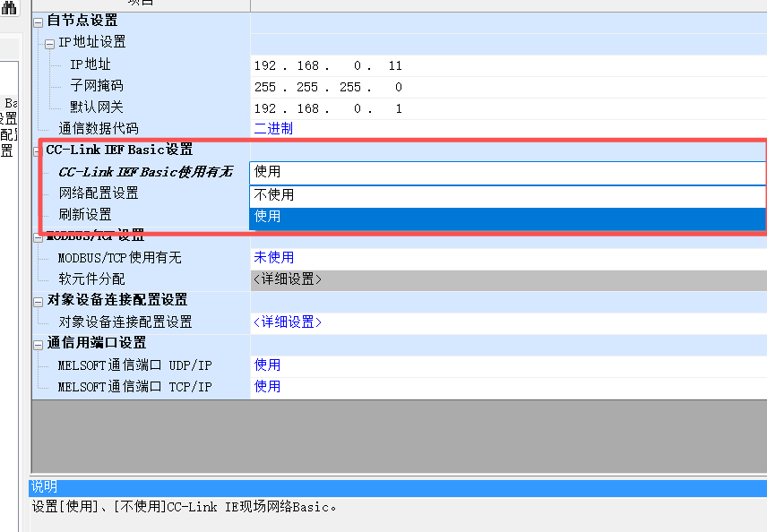Choose highlighted 使用 option in dropdown list

(508, 217)
